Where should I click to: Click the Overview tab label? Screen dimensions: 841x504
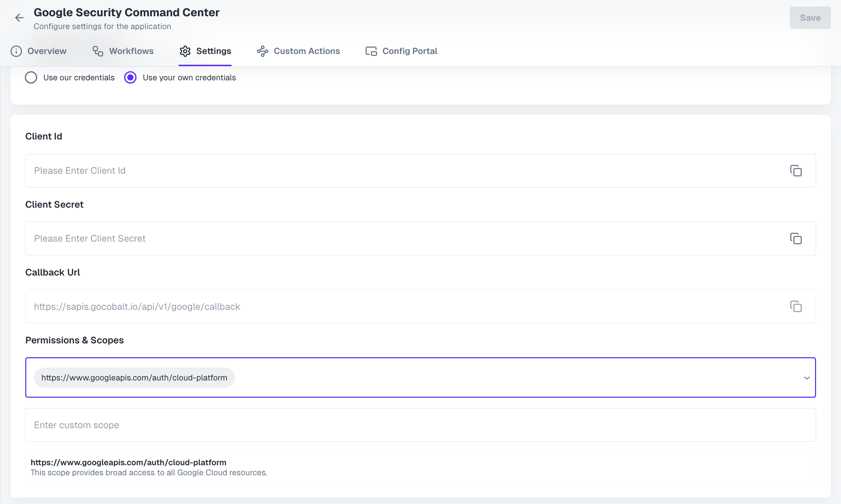[x=47, y=51]
